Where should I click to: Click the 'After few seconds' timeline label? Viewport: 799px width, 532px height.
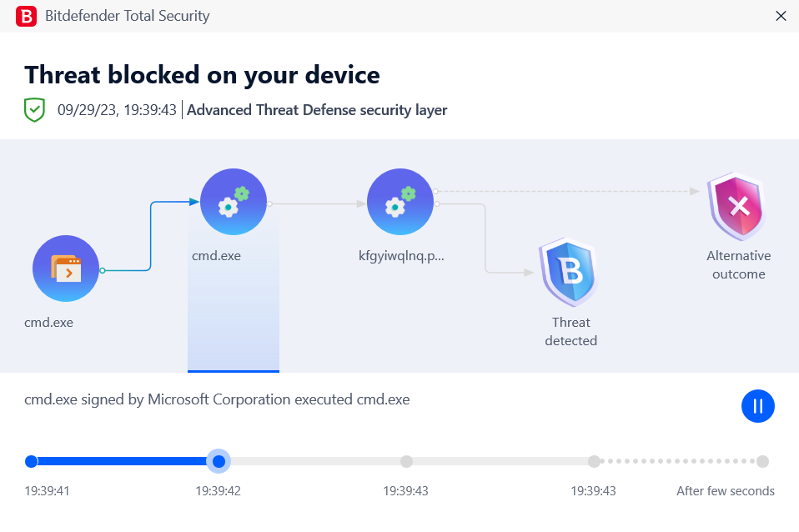(725, 491)
